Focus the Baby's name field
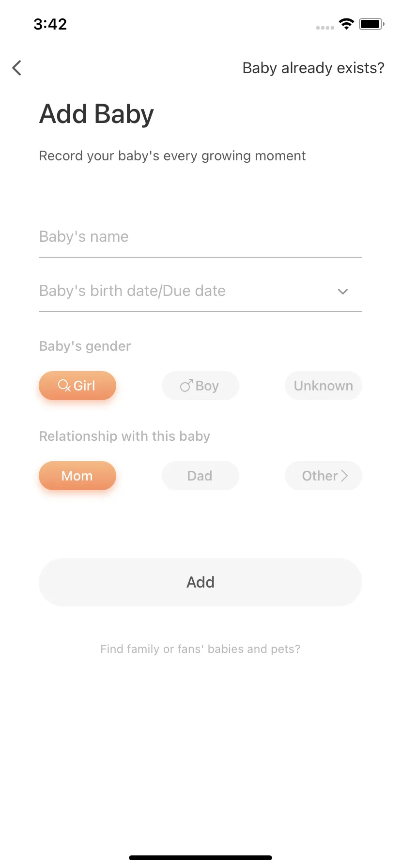The width and height of the screenshot is (401, 868). coord(200,237)
